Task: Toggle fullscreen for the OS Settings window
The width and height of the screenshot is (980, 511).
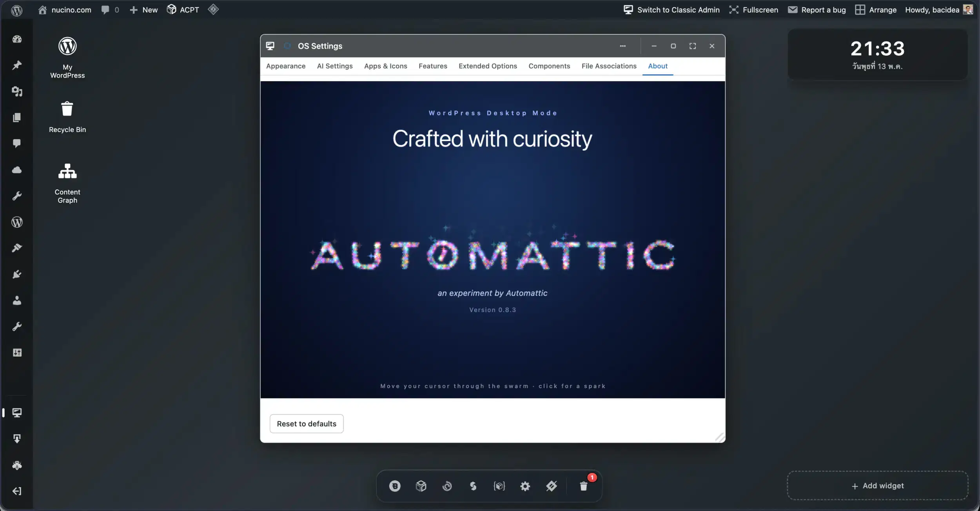Action: coord(693,46)
